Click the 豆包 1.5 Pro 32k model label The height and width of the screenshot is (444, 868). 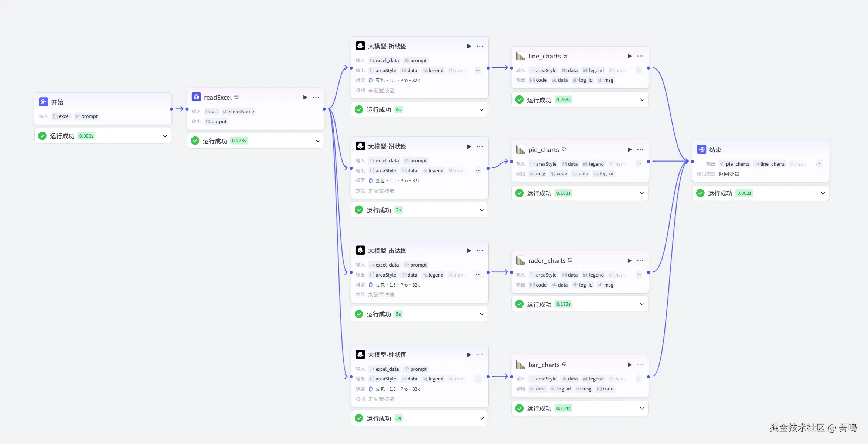coord(398,80)
